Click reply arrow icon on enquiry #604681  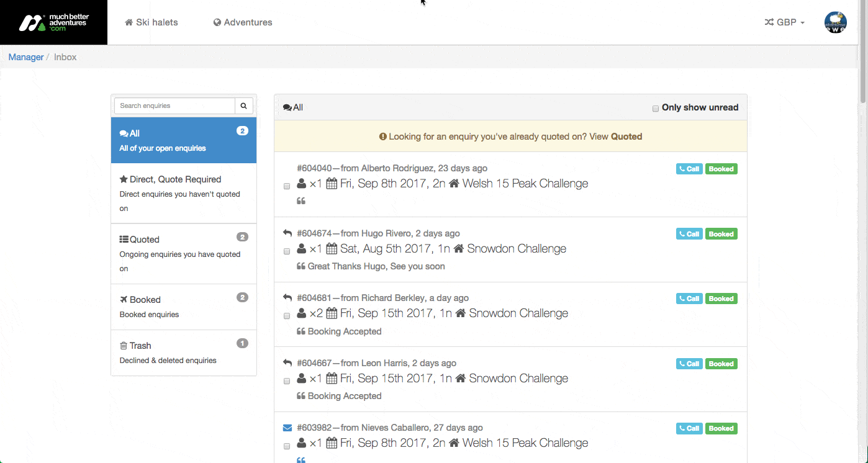click(x=287, y=298)
